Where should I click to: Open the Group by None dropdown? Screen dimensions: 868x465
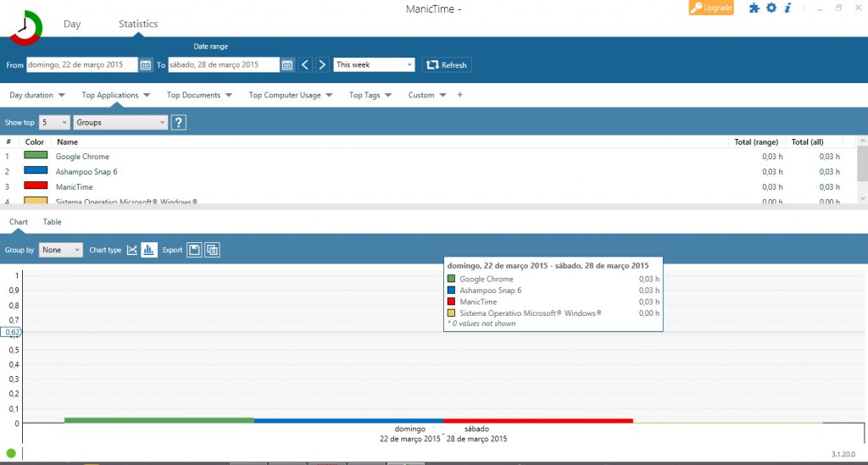[61, 250]
